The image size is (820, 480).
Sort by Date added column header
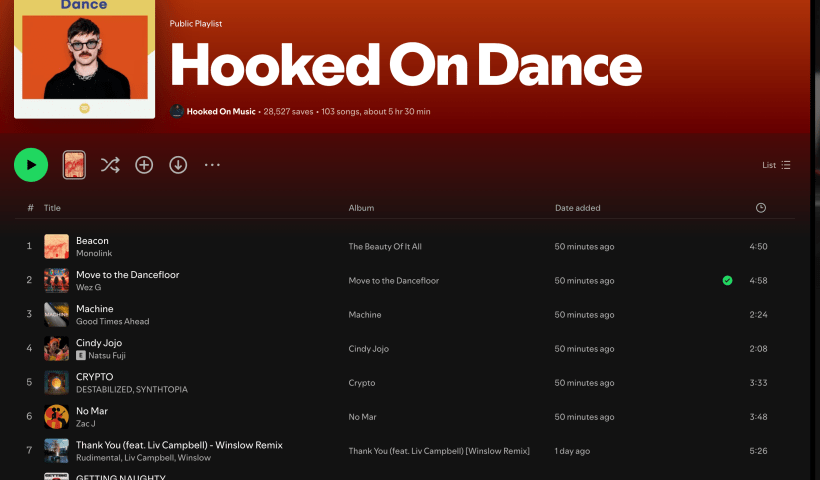[577, 208]
